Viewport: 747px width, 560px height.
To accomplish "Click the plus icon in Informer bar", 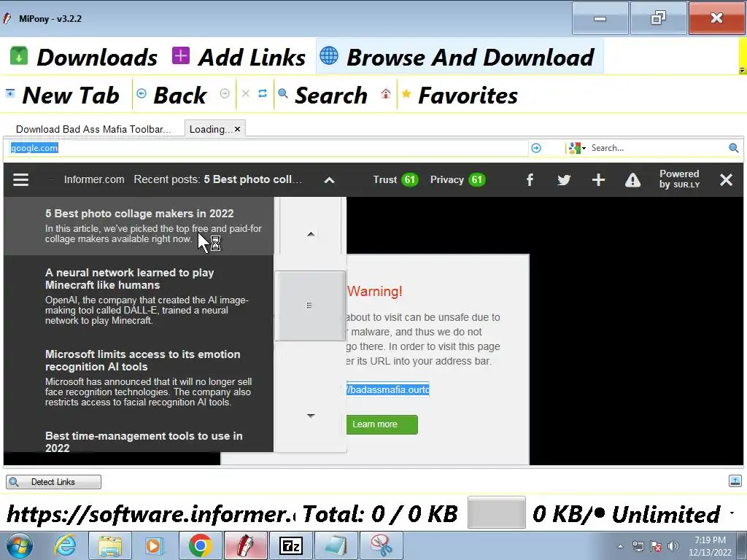I will 598,179.
